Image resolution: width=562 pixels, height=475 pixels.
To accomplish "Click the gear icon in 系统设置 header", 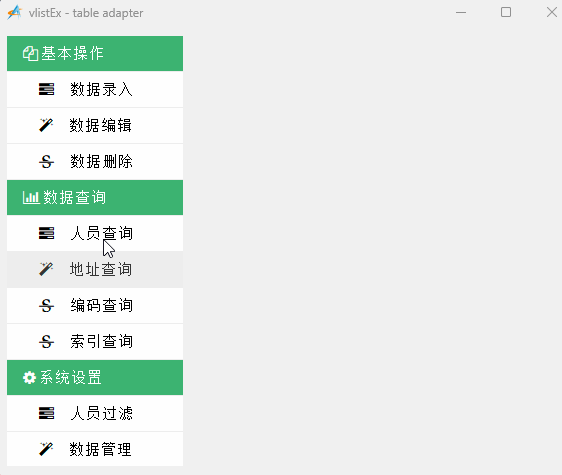I will tap(29, 377).
